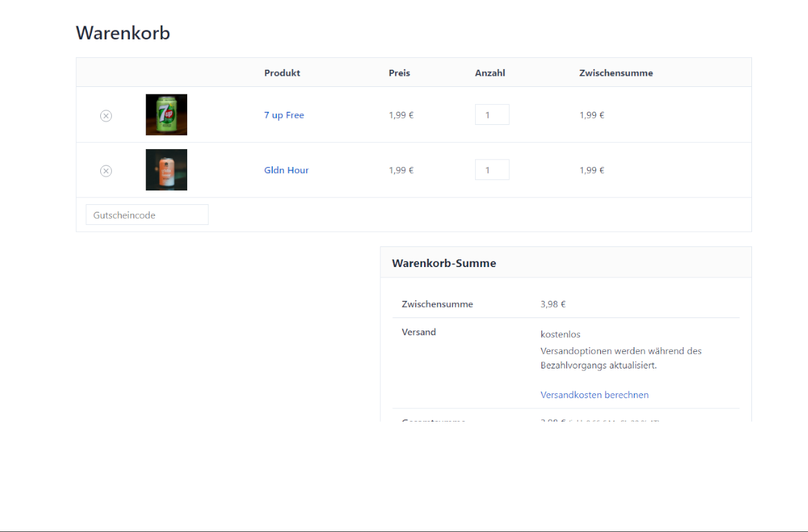Click the Zwischensumme column header

click(x=616, y=72)
